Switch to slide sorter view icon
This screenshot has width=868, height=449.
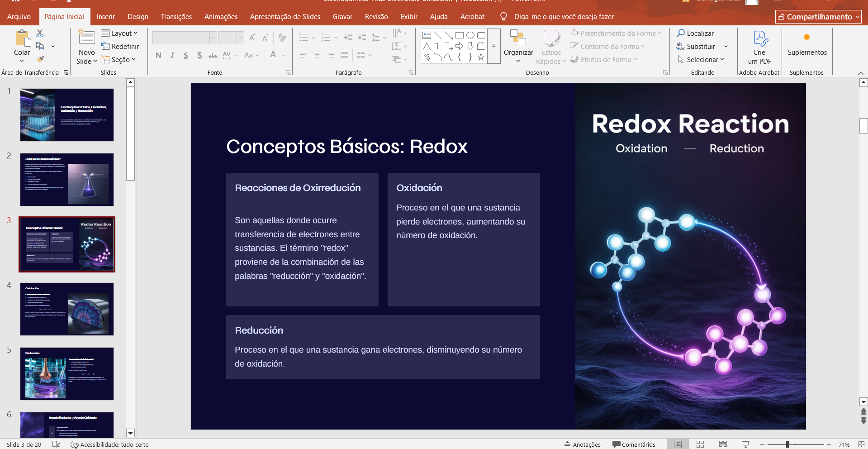point(700,444)
